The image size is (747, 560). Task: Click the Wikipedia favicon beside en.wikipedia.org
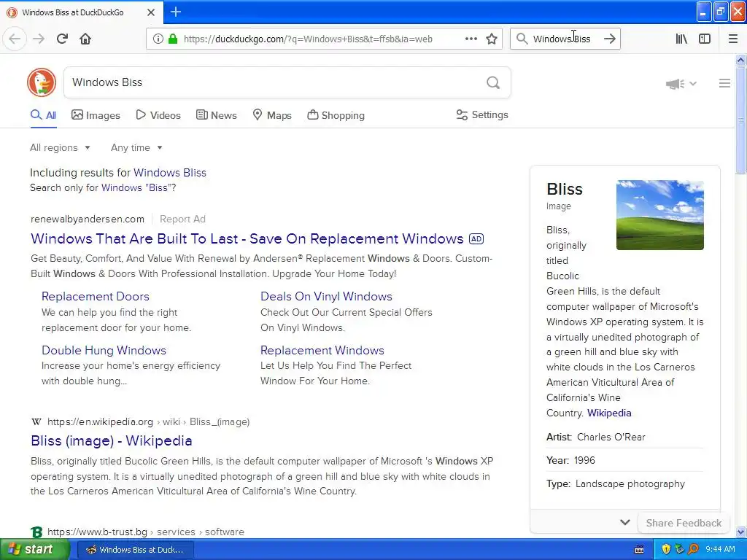(36, 421)
